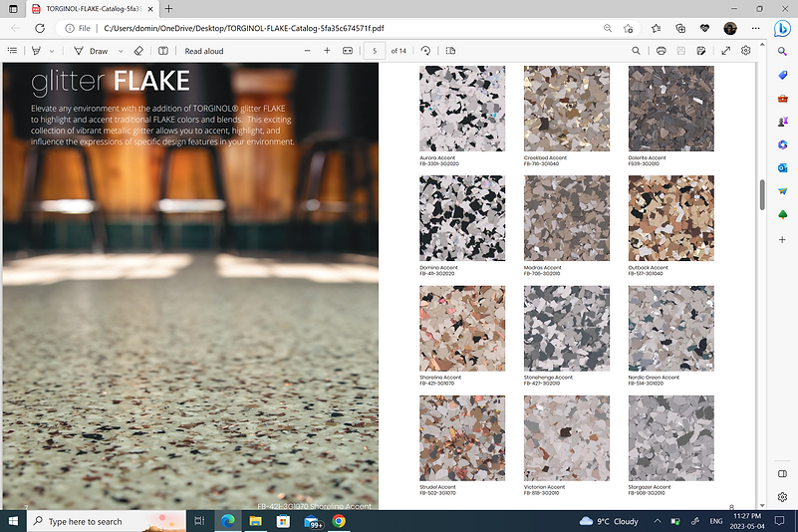This screenshot has width=798, height=532.
Task: Open Games icon in sidebar
Action: pos(783,122)
